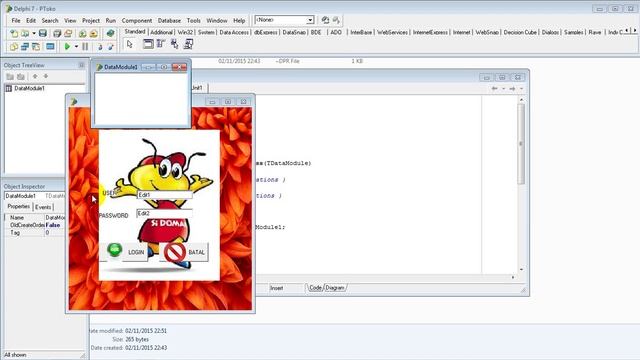Select the MainMenu component icon
Viewport: 640px width, 360px height.
[x=161, y=44]
